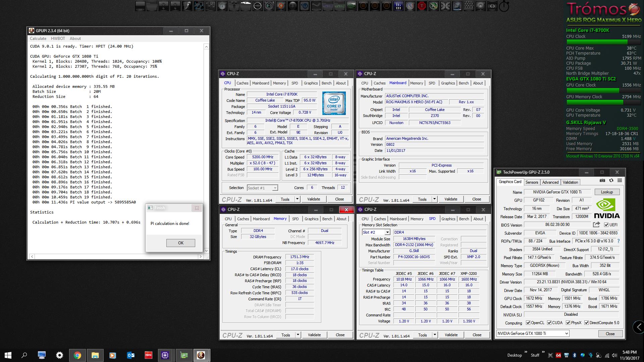
Task: Open Nero from the taskbar
Action: point(148,355)
